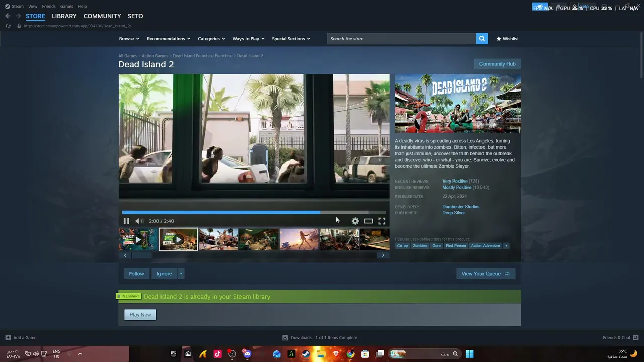Open View Your Queue
This screenshot has width=644, height=362.
pyautogui.click(x=486, y=274)
